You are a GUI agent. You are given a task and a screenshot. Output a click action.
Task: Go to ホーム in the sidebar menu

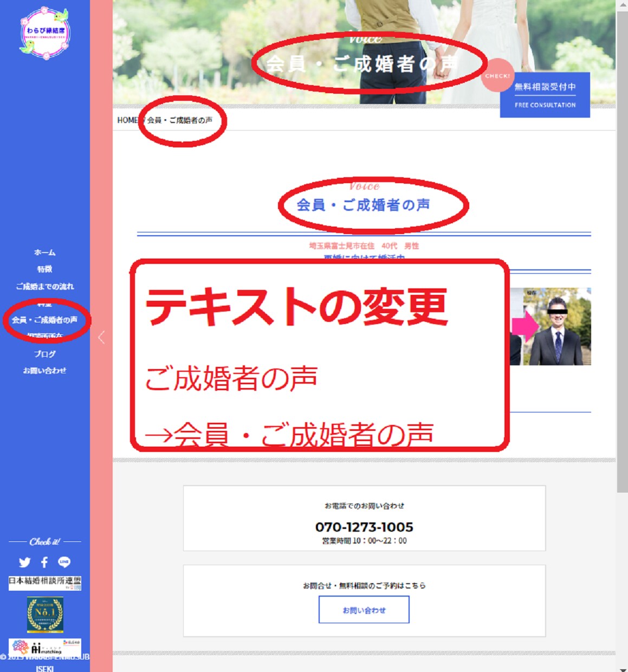tap(45, 253)
